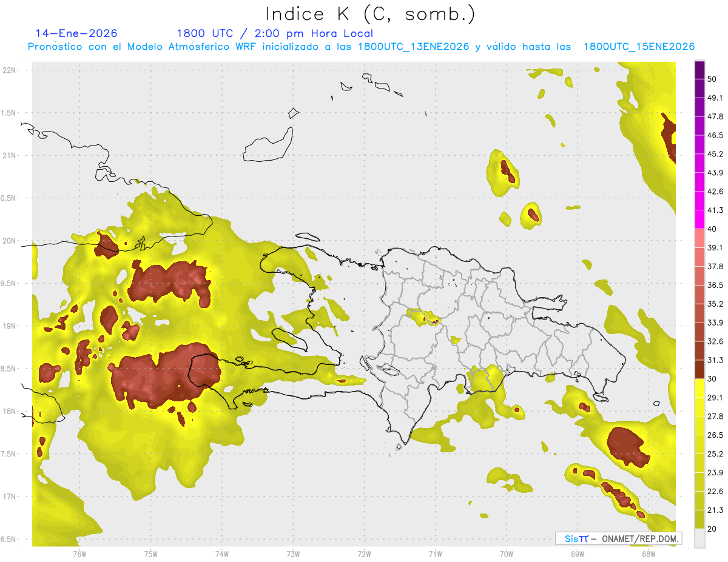The height and width of the screenshot is (562, 728).
Task: Click the '29.1' color scale value
Action: coord(715,398)
